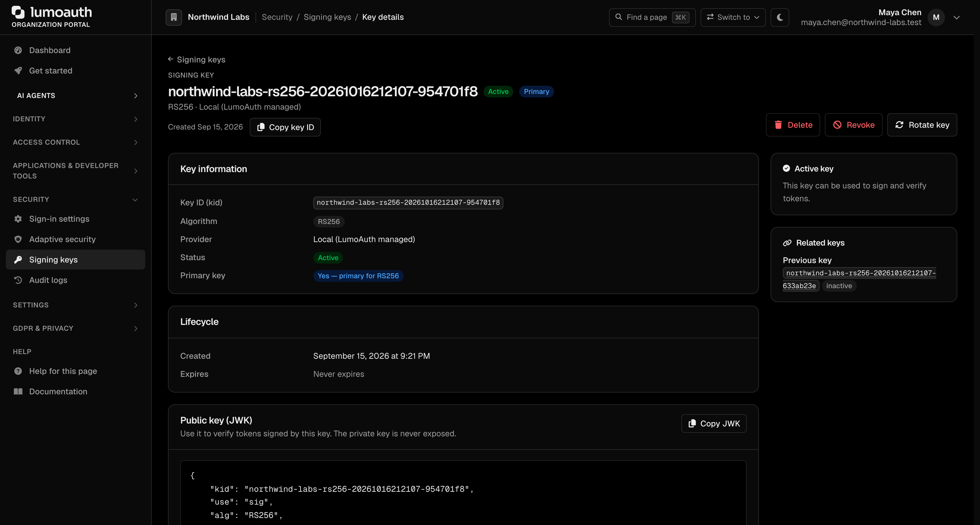The width and height of the screenshot is (980, 525).
Task: Click the Key ID value in Key information
Action: pyautogui.click(x=408, y=203)
